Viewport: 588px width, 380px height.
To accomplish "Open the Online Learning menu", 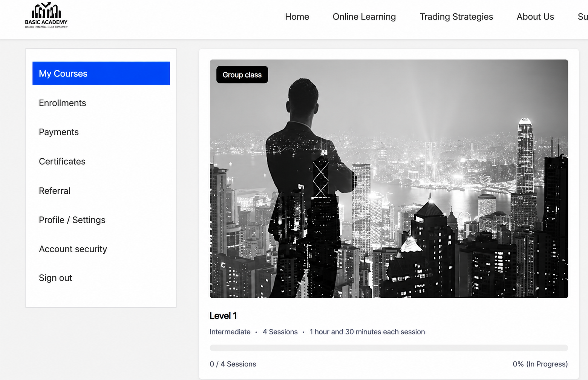I will point(364,17).
